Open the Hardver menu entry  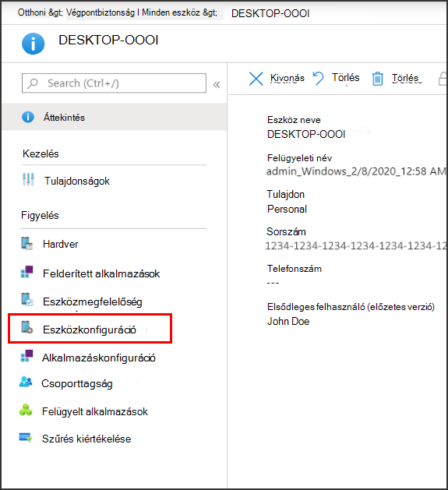coord(60,244)
